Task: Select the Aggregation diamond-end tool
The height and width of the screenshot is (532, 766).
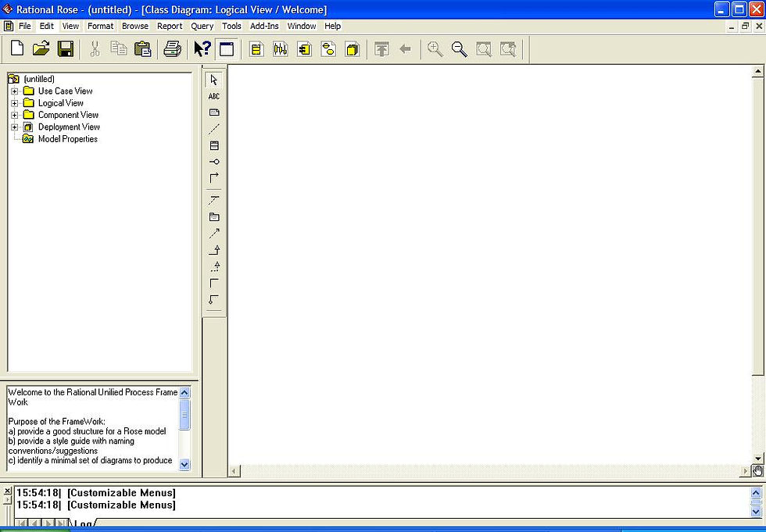Action: pyautogui.click(x=214, y=299)
